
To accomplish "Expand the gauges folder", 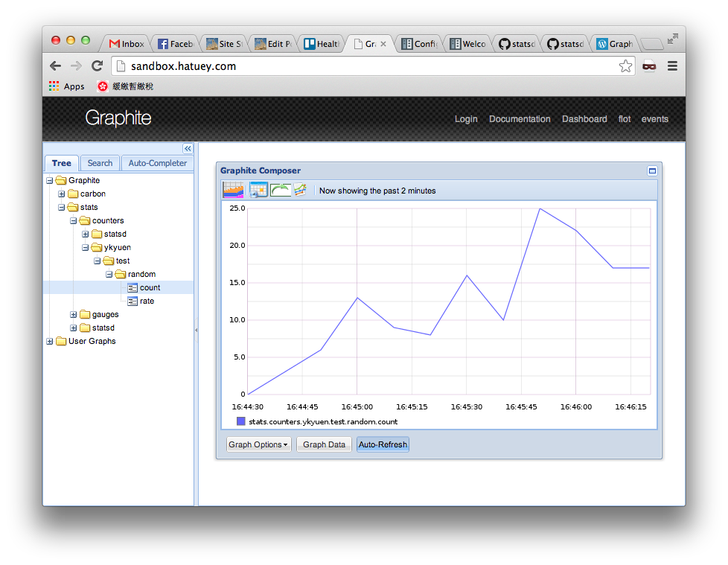I will coord(74,315).
